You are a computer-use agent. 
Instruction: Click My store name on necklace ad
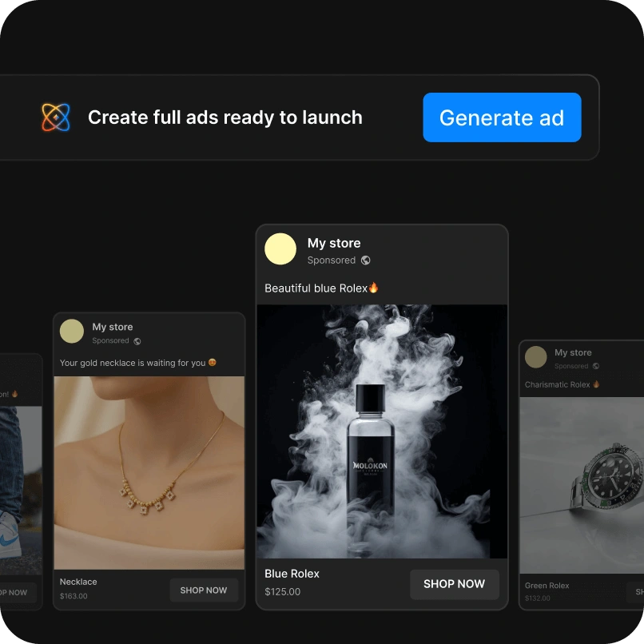pos(113,327)
